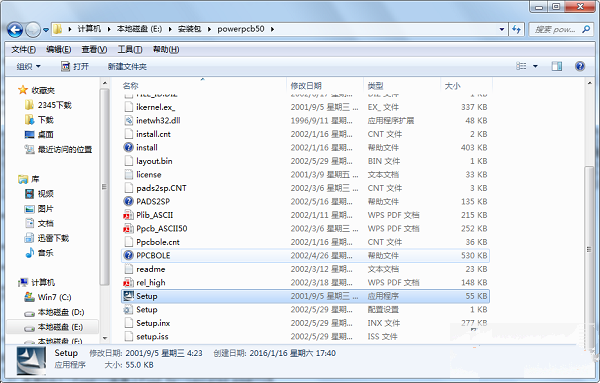Open the 工具(T) menu
The image size is (600, 383).
tap(130, 49)
